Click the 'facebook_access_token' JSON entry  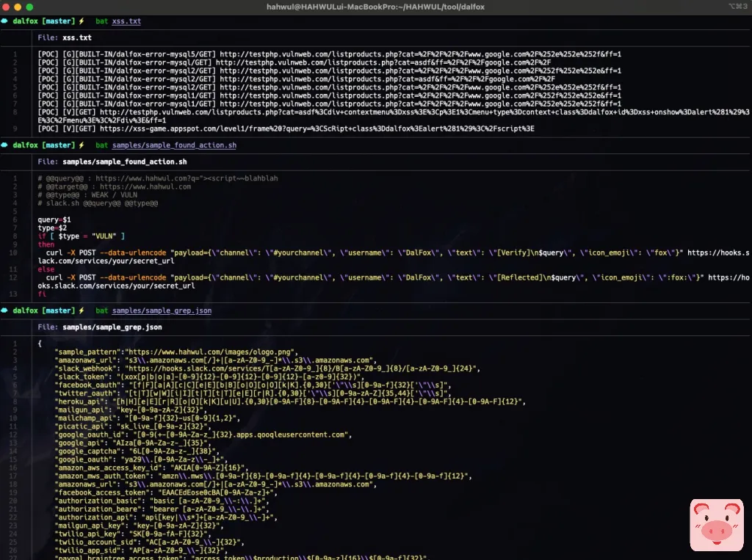166,492
